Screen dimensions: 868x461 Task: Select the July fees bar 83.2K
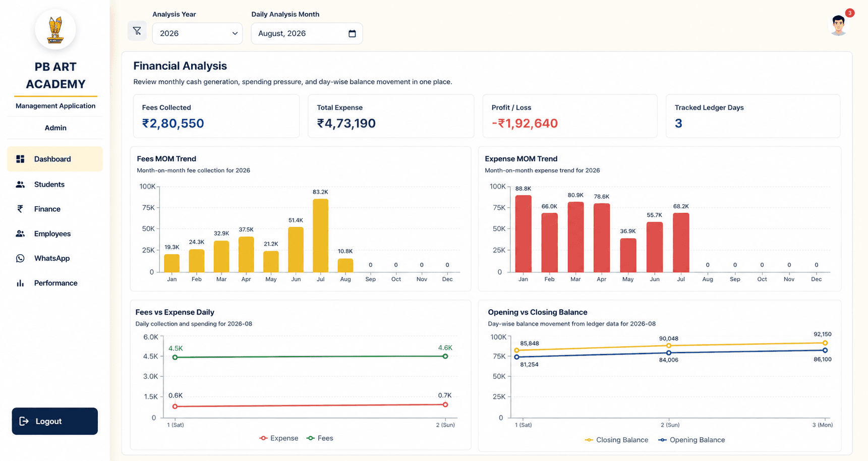pos(321,236)
